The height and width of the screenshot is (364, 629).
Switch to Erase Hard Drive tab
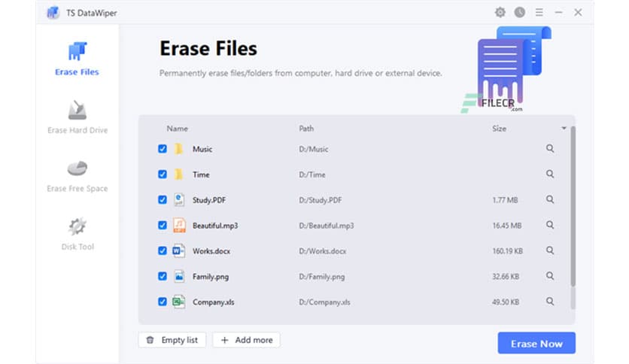[x=77, y=117]
